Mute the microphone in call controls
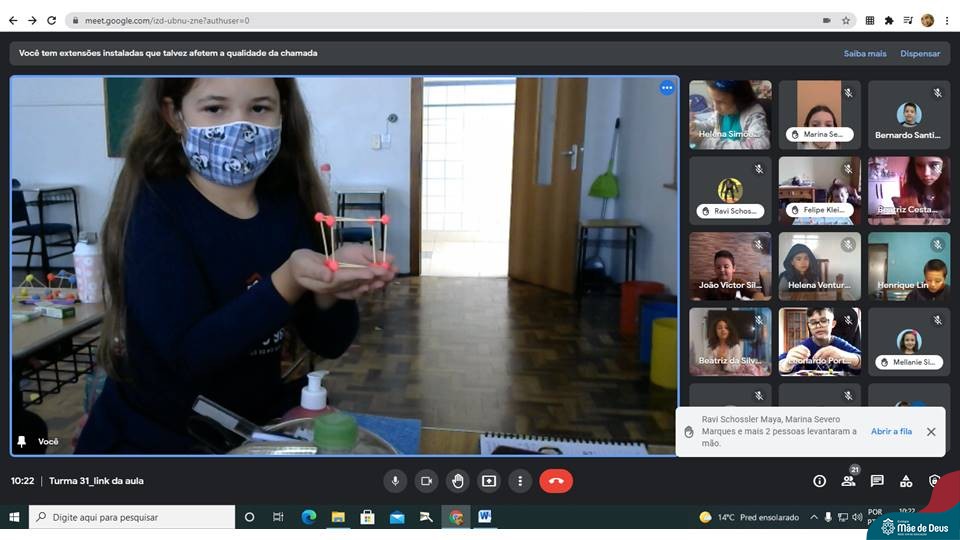This screenshot has width=960, height=540. [x=395, y=481]
